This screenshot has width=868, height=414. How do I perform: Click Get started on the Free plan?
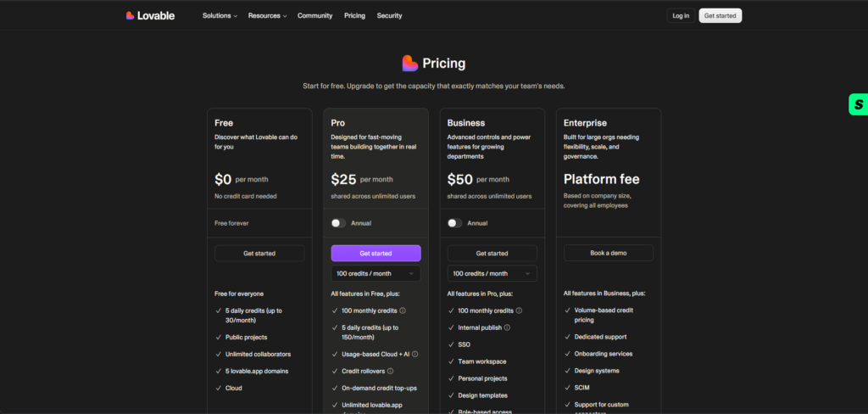(259, 254)
